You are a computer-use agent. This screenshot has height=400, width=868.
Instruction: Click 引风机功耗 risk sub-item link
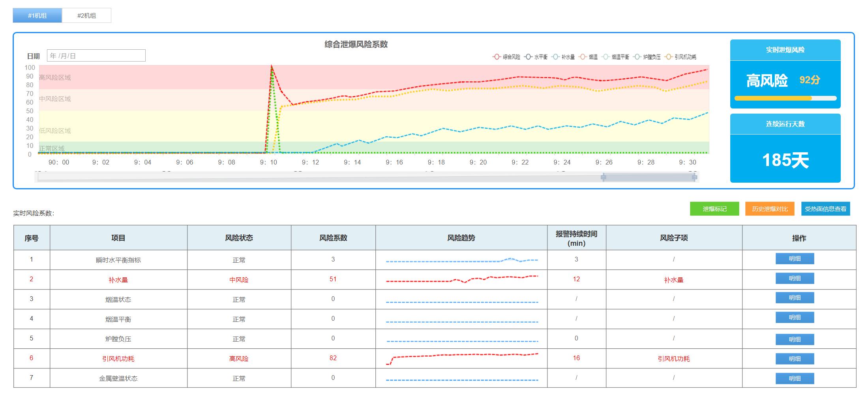pyautogui.click(x=673, y=359)
